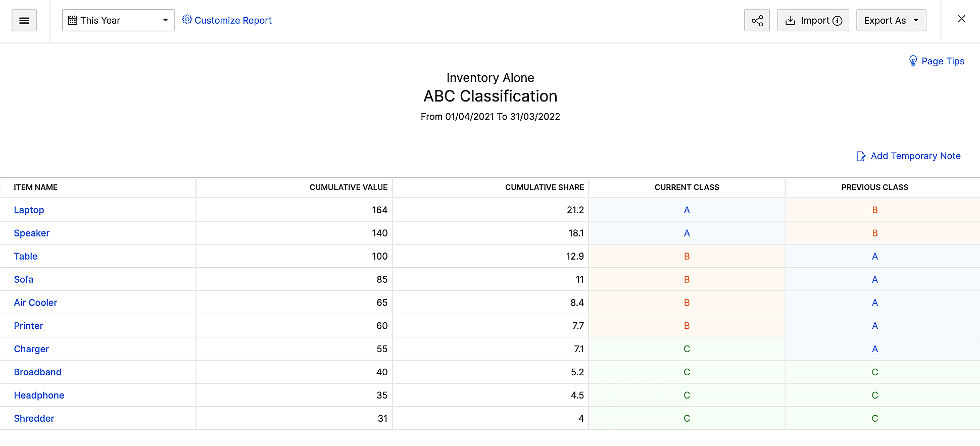Open the Export As dropdown

point(891,20)
